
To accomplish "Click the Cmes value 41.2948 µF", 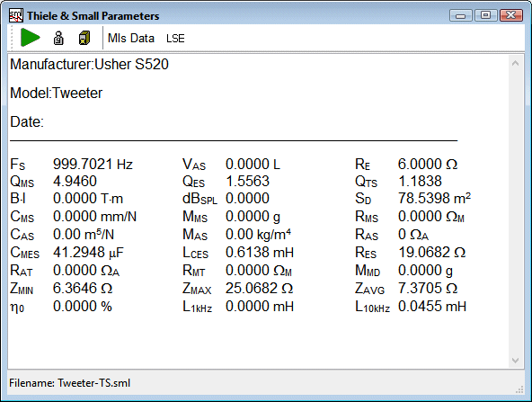I will tap(88, 253).
